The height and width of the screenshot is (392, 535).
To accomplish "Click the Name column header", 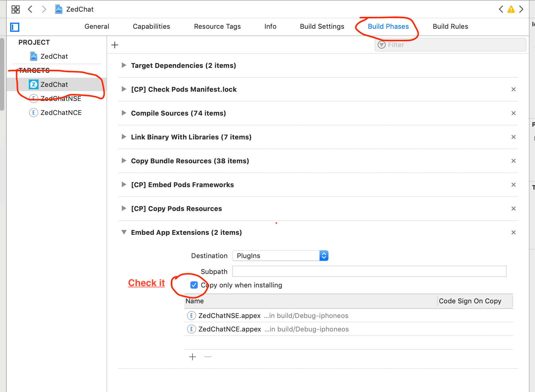I will point(311,301).
